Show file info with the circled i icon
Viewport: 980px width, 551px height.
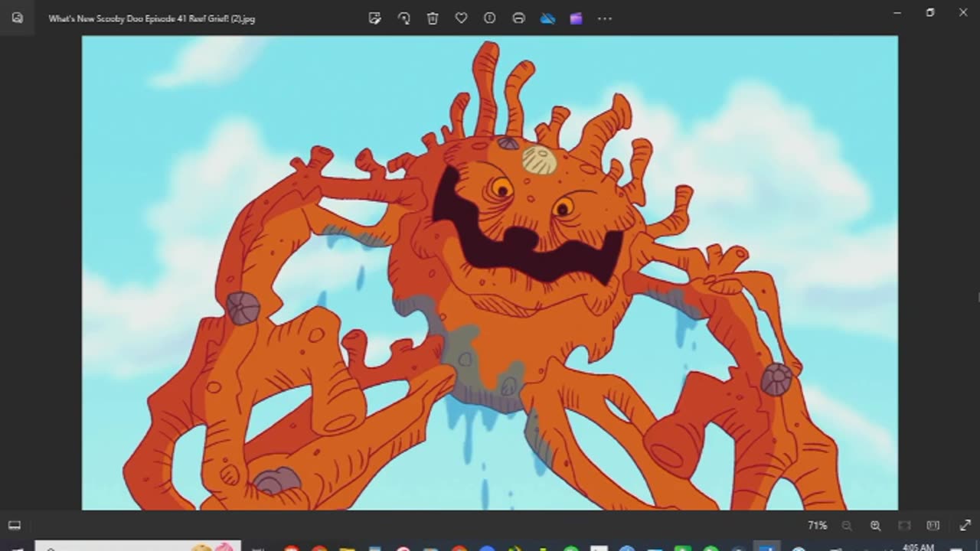490,18
